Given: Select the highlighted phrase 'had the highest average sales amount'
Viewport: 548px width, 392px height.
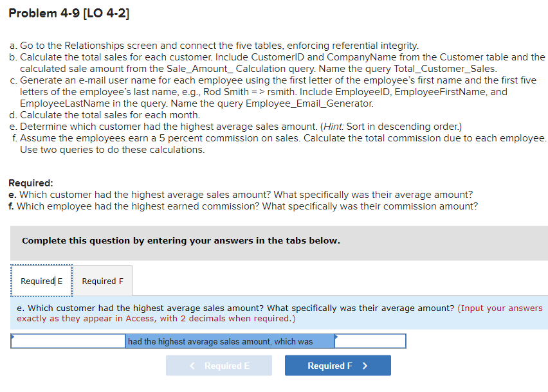Looking at the screenshot, I should tap(229, 341).
